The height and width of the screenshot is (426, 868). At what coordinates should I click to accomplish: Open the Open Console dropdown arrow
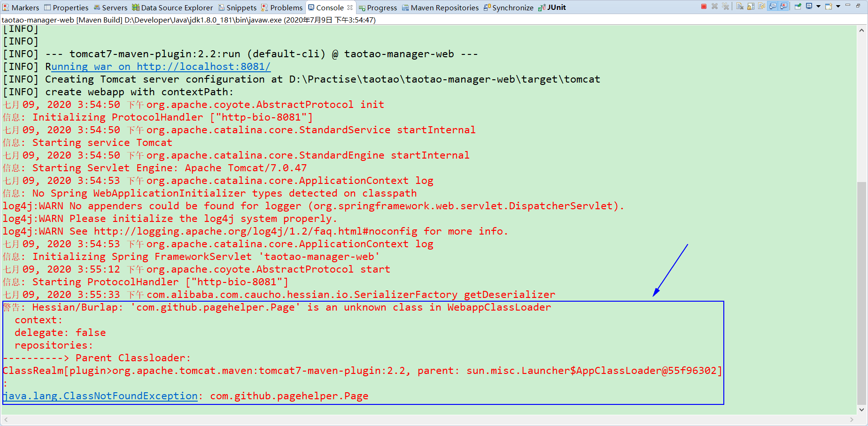[x=838, y=7]
